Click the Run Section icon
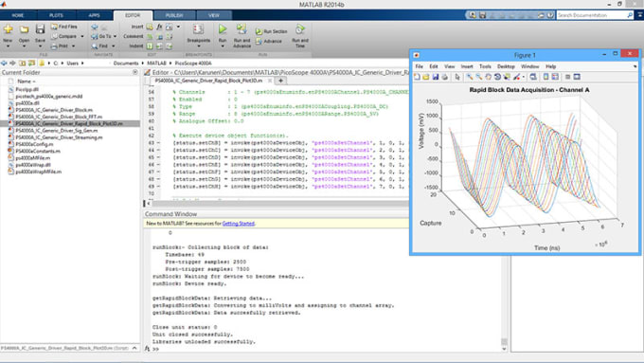Image resolution: width=644 pixels, height=363 pixels. tap(259, 31)
